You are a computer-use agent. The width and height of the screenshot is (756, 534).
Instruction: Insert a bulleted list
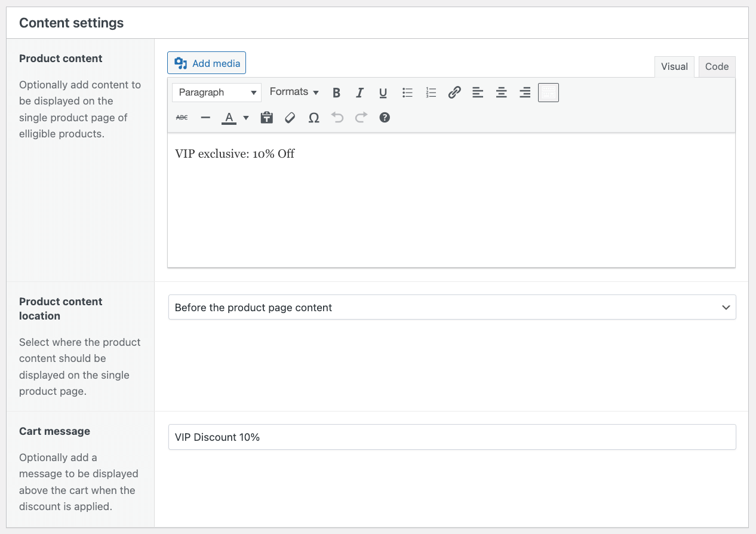coord(407,92)
